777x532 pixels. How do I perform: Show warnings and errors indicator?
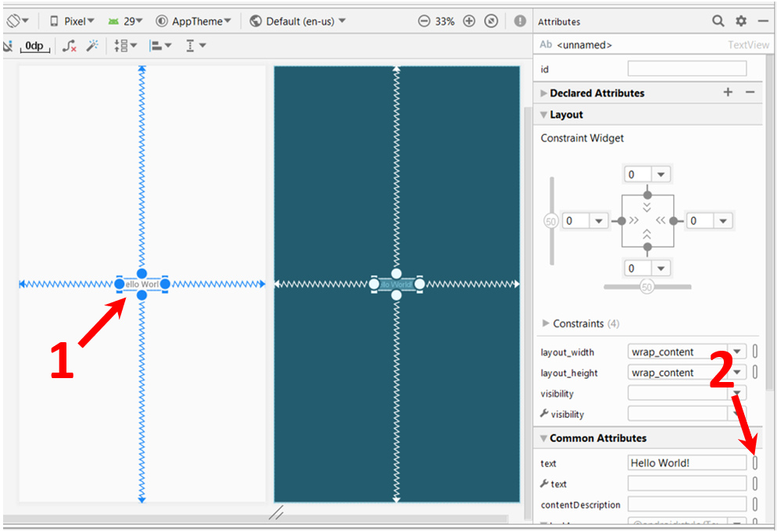coord(520,21)
